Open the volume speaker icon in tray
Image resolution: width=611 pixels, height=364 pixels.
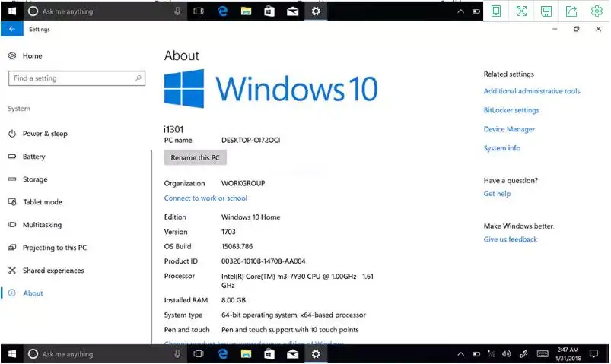[x=506, y=353]
